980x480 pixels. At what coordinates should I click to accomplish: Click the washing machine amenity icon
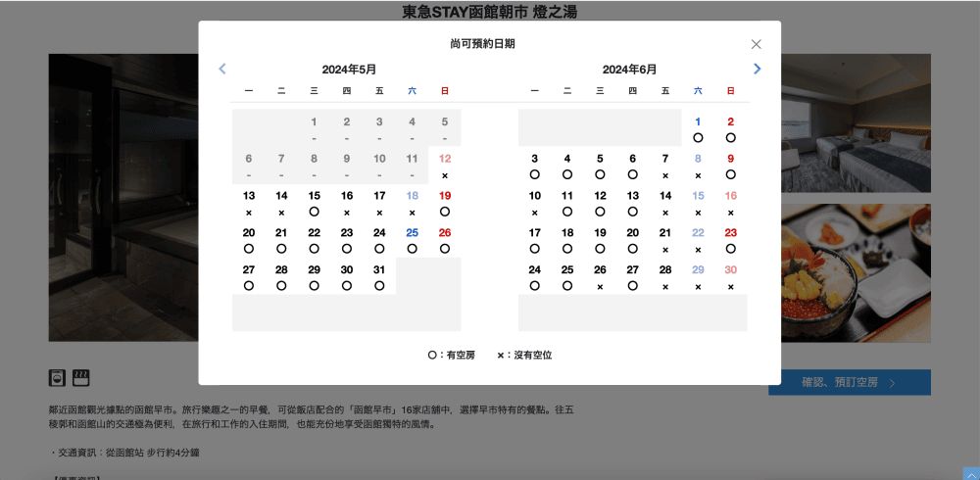click(57, 377)
